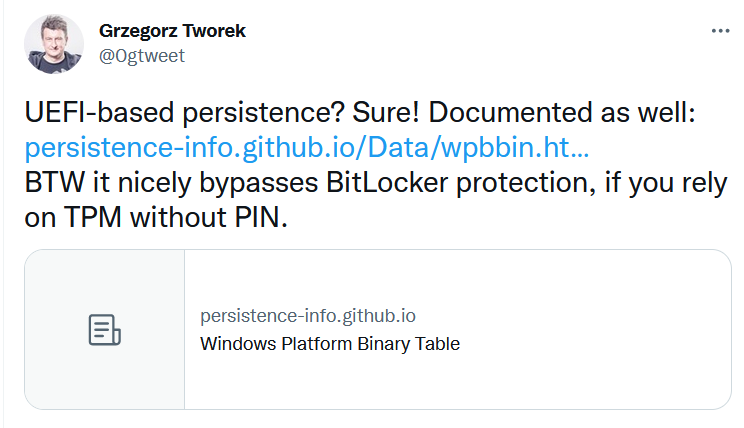Click the blank space beside the author name
The height and width of the screenshot is (428, 744).
(450, 31)
